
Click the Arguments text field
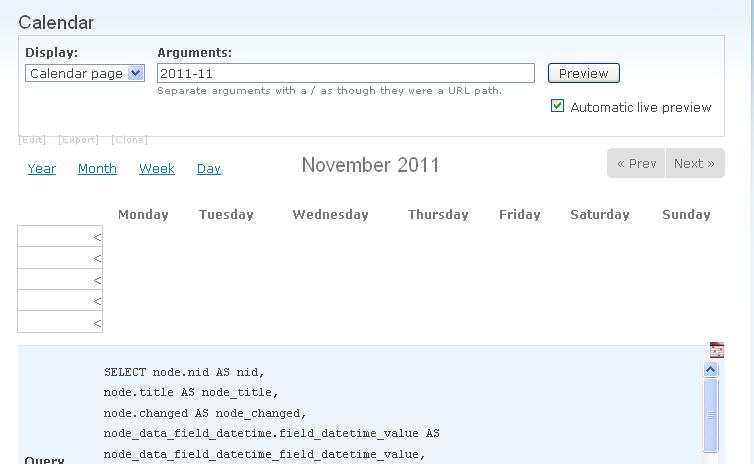345,73
